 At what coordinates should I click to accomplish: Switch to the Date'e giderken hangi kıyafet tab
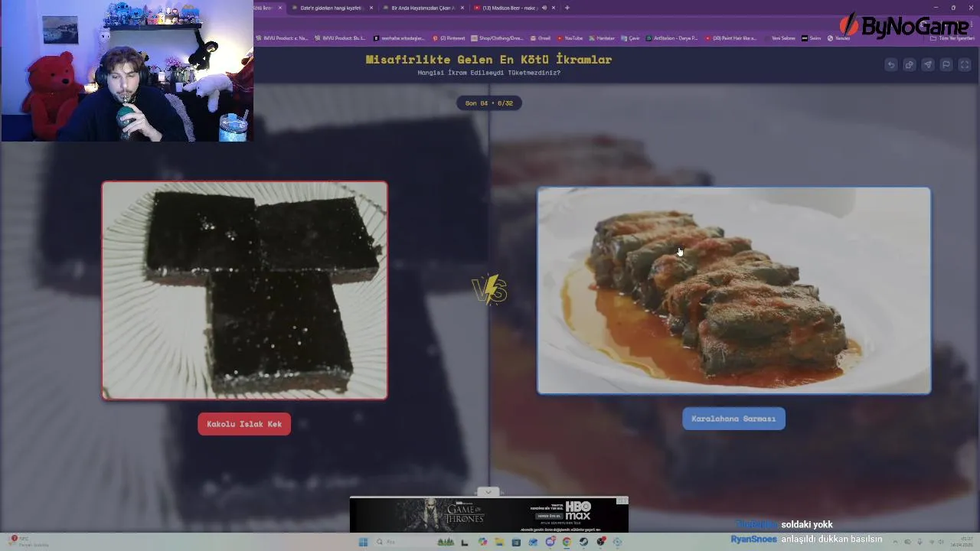[331, 8]
